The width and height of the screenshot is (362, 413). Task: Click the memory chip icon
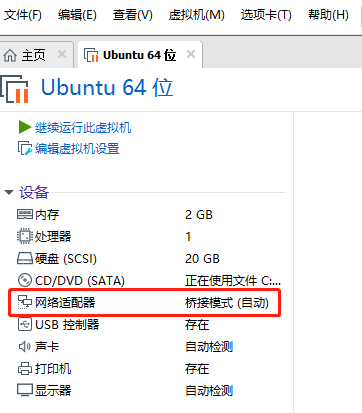click(x=25, y=214)
